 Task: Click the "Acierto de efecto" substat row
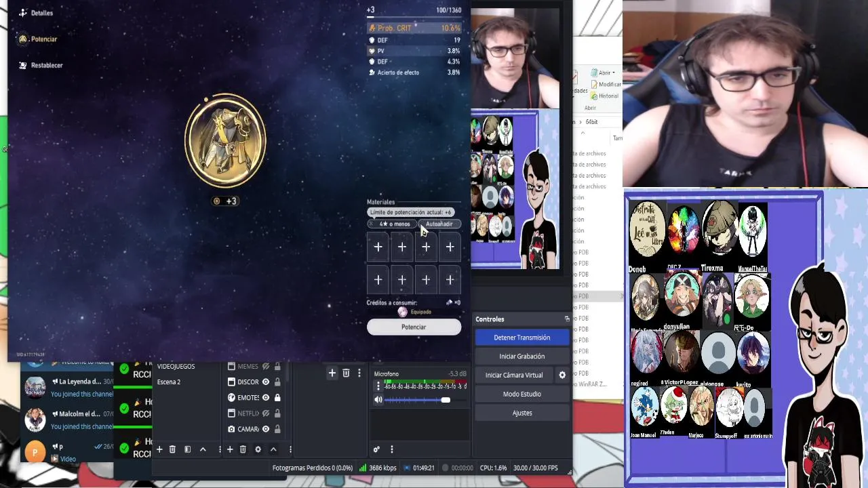click(x=414, y=73)
